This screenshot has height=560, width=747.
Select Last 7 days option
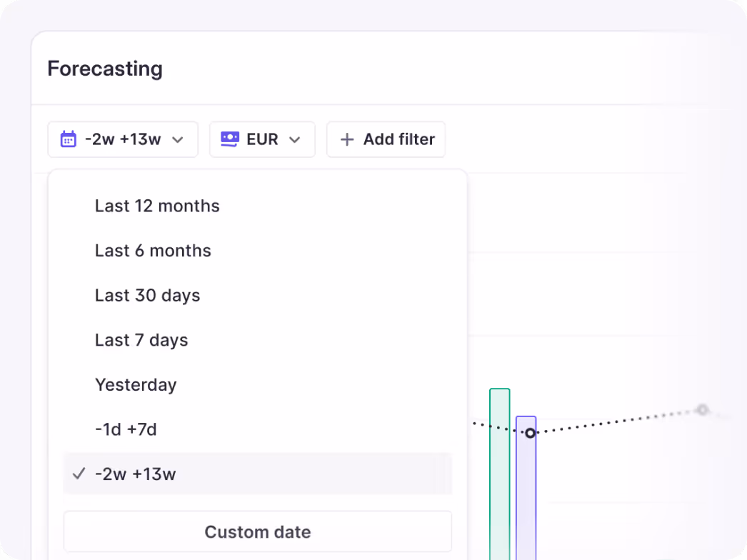click(257, 340)
